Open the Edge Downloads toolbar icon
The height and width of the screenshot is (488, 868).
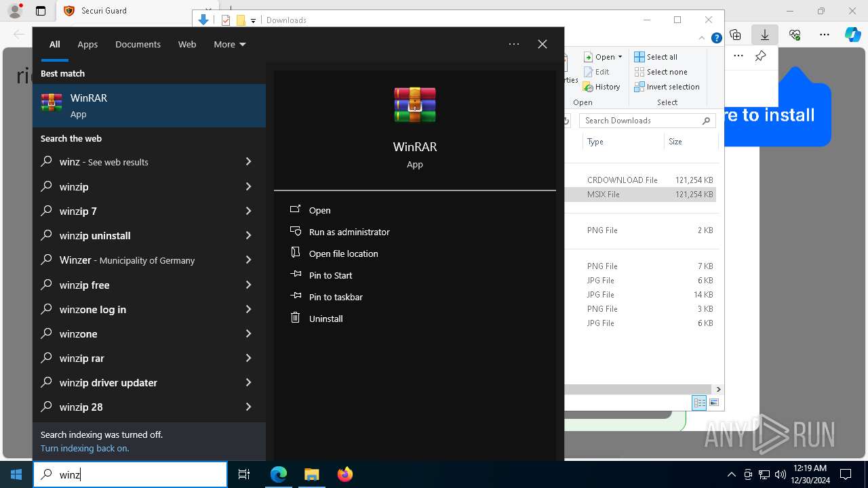pyautogui.click(x=764, y=35)
